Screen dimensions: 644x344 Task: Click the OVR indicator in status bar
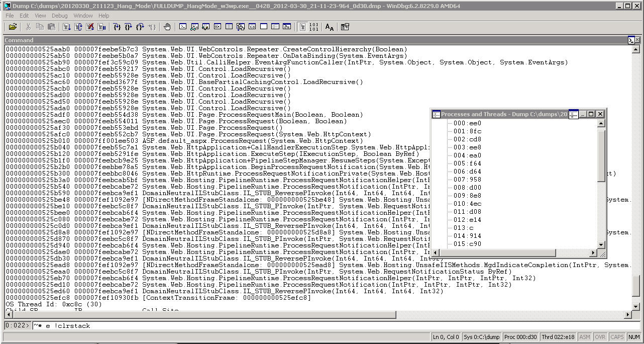click(x=600, y=337)
